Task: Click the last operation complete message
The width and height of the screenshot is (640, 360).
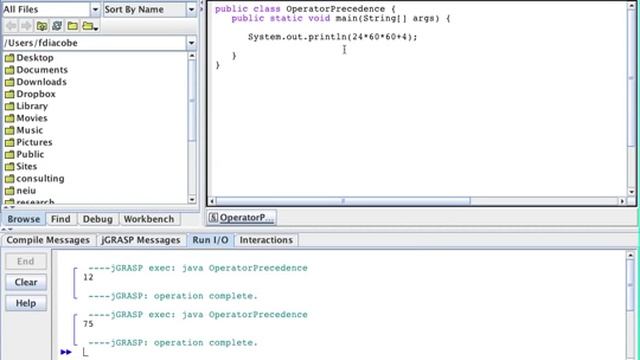Action: click(x=173, y=343)
